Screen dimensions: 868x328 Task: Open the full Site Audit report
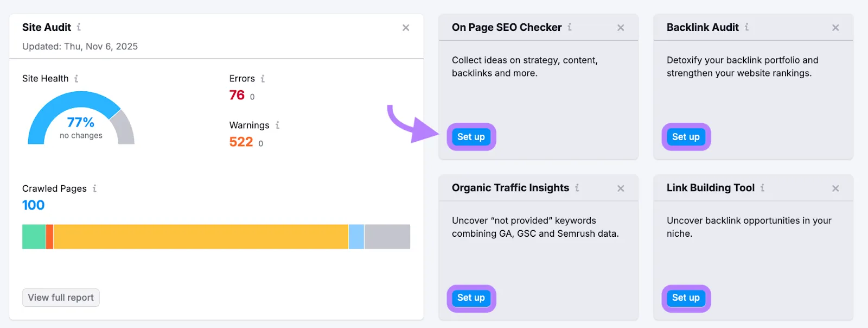(x=60, y=298)
